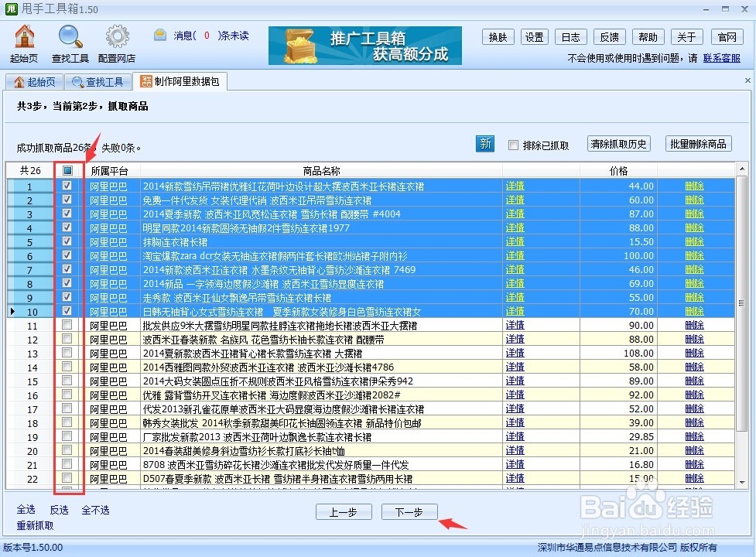Click the magnifier icon on 查找工具 tab
The height and width of the screenshot is (557, 756).
click(76, 80)
